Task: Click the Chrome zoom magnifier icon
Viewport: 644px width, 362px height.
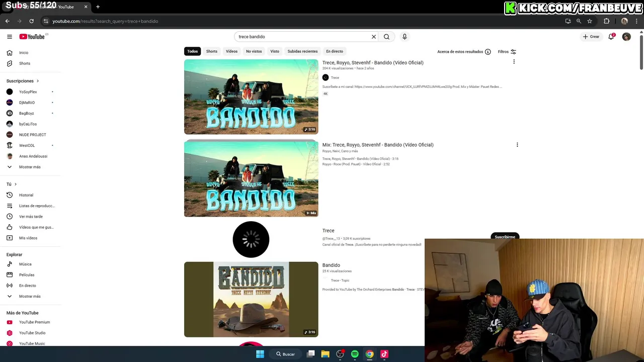Action: point(579,21)
